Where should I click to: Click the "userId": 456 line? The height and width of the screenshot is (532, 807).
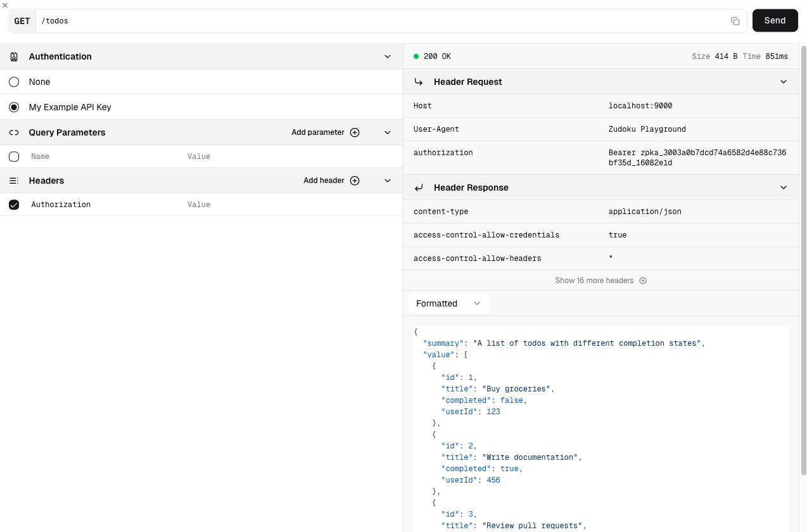(471, 480)
